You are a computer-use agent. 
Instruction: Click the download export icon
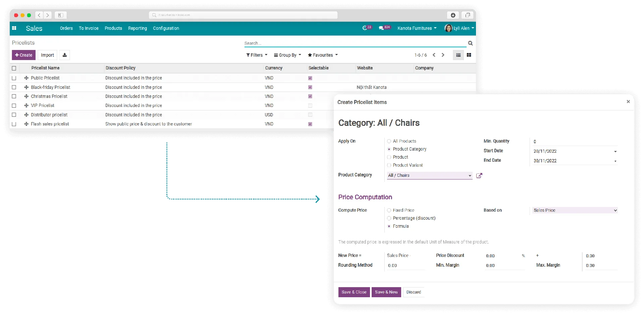[65, 55]
